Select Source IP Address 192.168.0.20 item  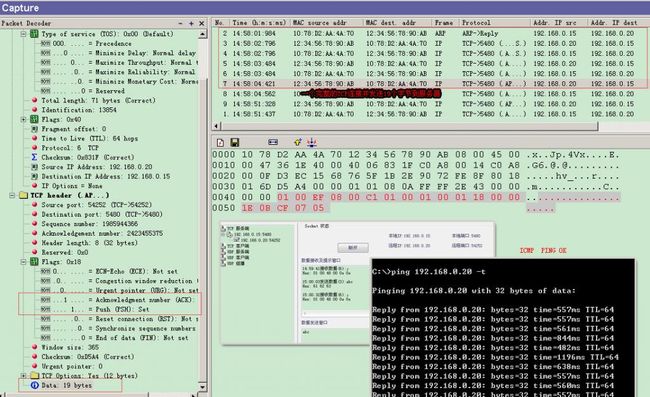click(97, 167)
